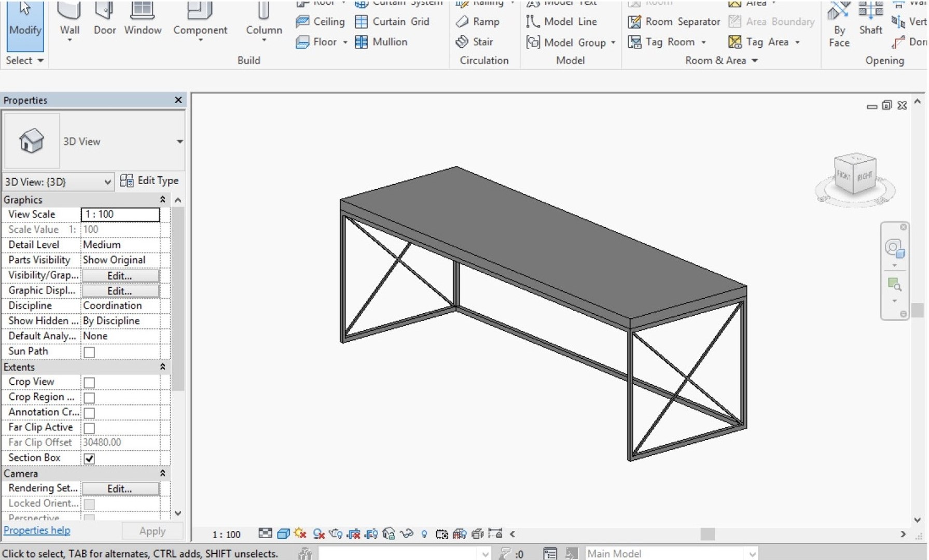929x560 pixels.
Task: Click Edit for Graphic Display Options
Action: click(x=120, y=291)
